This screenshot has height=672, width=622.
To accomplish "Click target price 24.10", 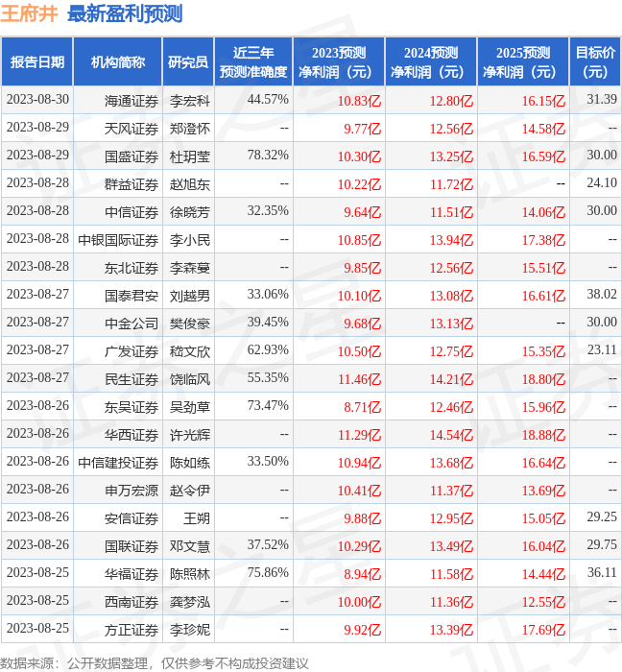I will [602, 183].
